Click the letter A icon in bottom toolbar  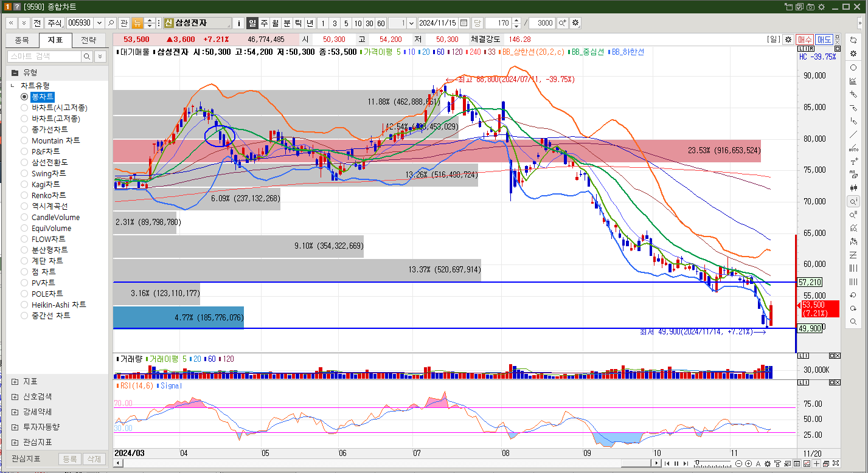758,463
